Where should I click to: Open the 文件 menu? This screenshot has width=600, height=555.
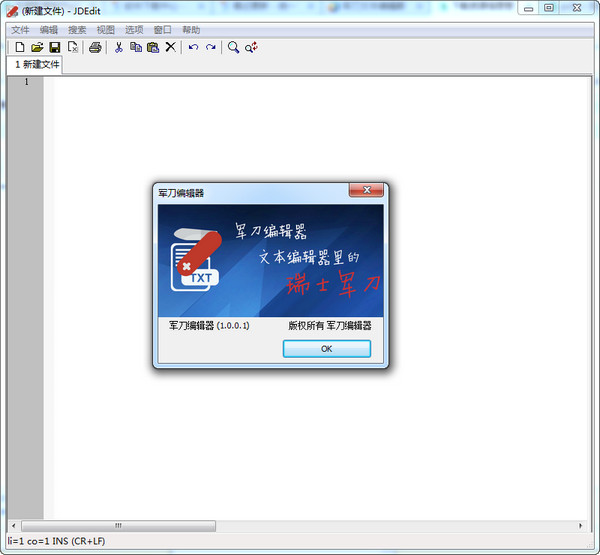tap(20, 30)
